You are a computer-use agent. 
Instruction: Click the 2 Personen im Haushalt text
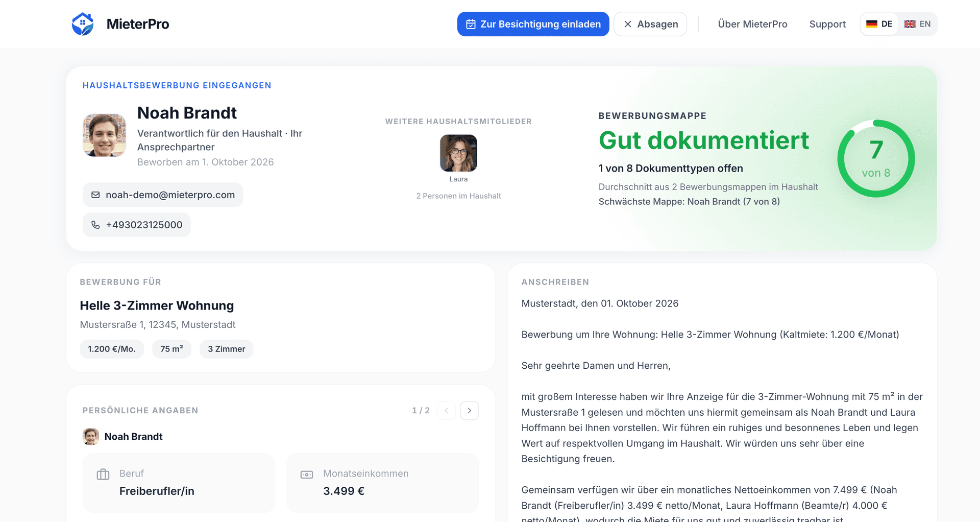tap(458, 196)
